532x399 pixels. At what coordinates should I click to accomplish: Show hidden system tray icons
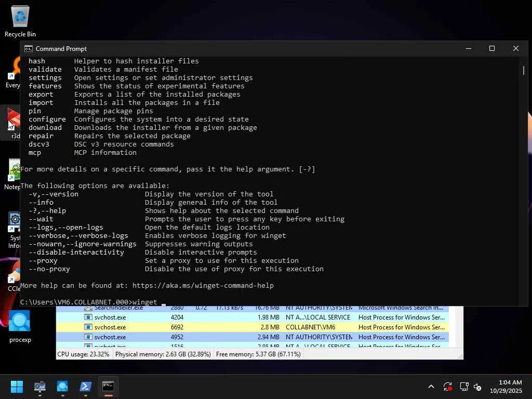coord(431,387)
